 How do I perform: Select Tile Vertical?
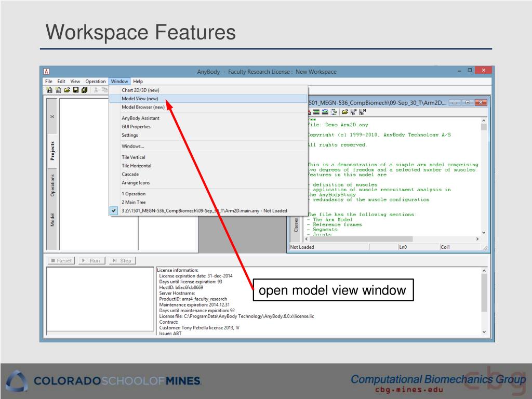208,157
